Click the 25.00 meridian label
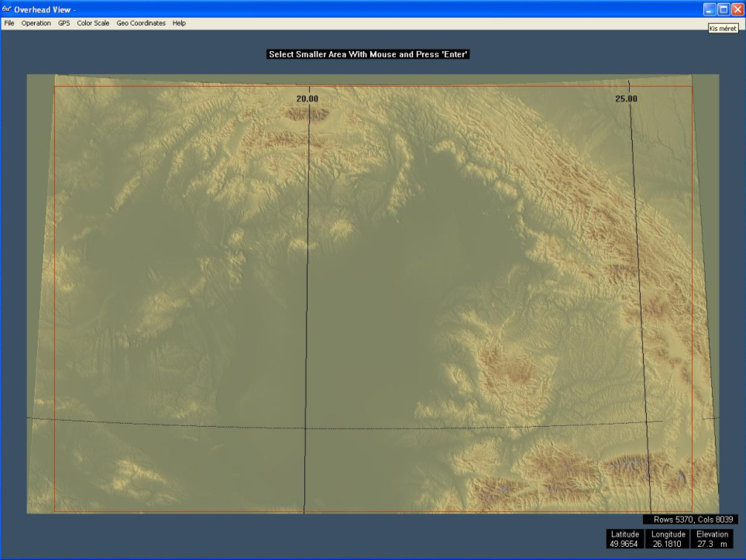Screen dimensions: 746x560 coord(626,98)
